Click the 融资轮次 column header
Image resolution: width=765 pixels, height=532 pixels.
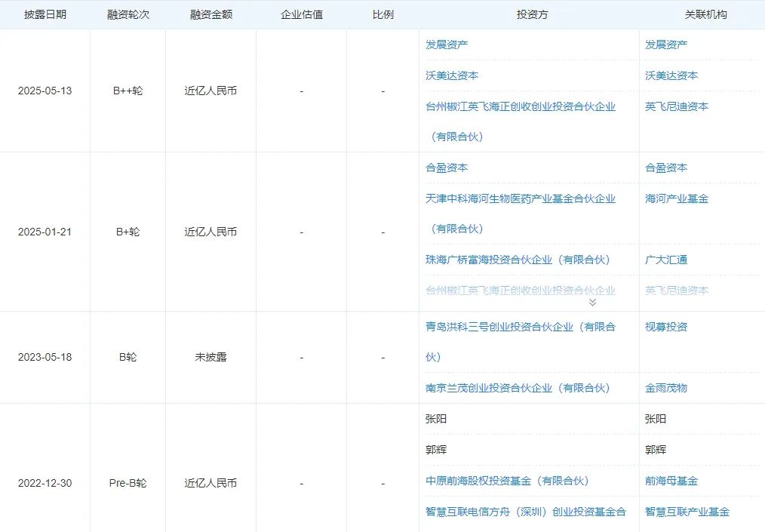(127, 14)
